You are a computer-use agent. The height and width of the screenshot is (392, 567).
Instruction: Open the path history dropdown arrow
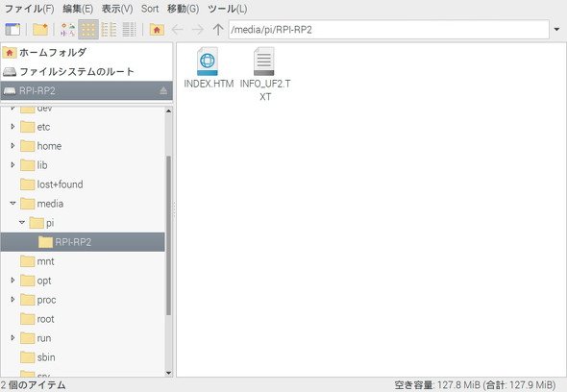click(556, 29)
